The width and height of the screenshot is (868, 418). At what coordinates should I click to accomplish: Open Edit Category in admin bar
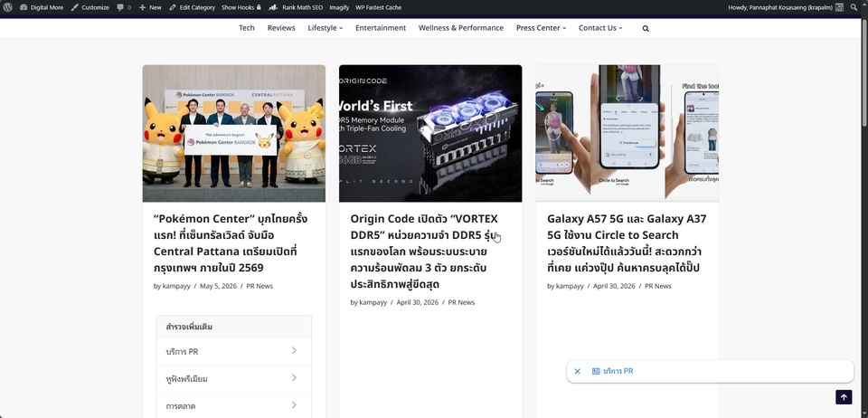point(192,8)
